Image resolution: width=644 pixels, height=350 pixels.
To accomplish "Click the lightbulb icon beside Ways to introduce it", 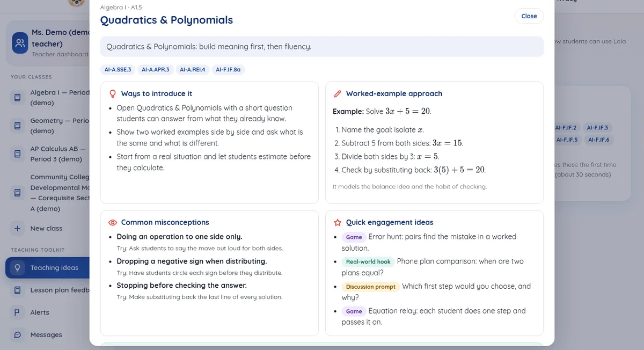I will coord(113,93).
